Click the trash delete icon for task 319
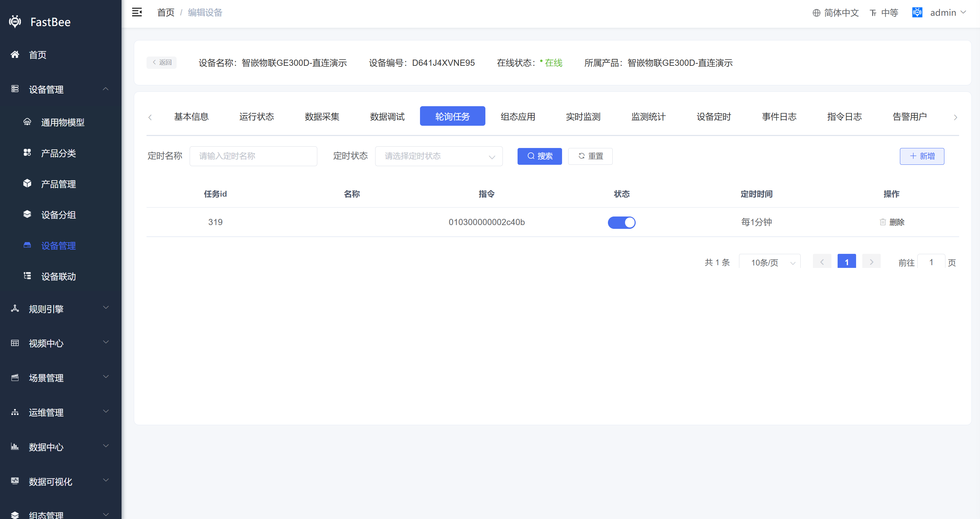This screenshot has height=519, width=980. coord(882,222)
